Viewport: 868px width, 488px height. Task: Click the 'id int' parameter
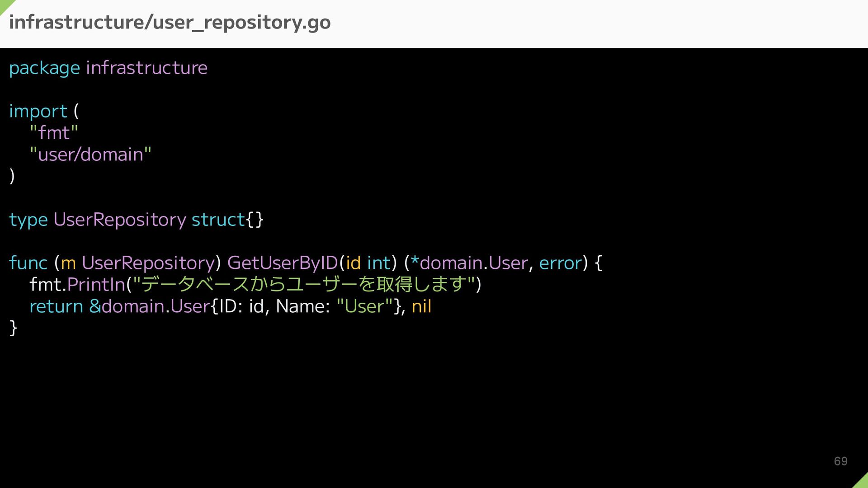(368, 263)
